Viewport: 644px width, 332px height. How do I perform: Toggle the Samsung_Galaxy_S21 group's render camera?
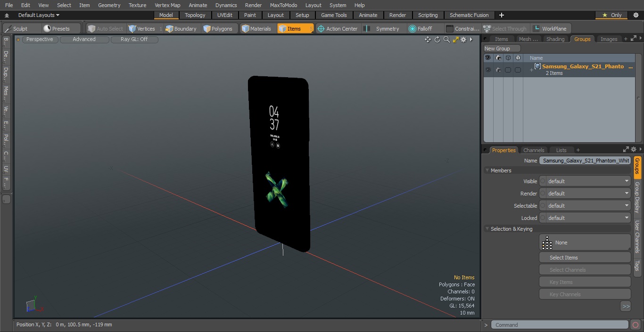click(x=498, y=70)
